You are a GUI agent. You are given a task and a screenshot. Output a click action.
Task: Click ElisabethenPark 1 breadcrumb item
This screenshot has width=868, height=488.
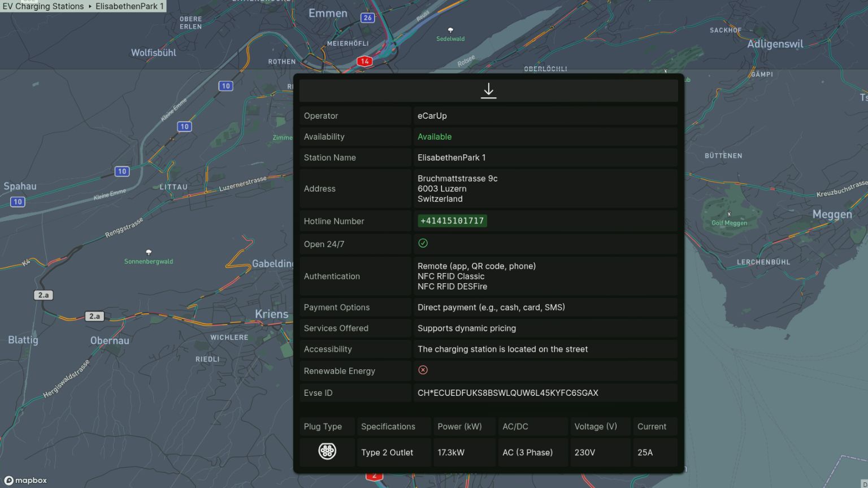(x=129, y=6)
